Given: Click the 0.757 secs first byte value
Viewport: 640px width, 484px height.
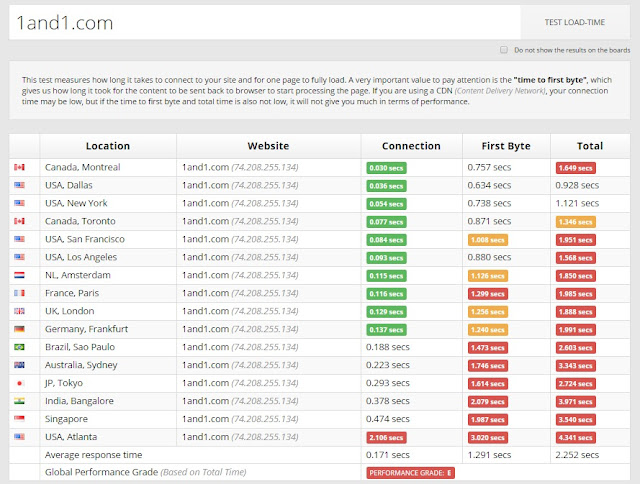Looking at the screenshot, I should 489,167.
